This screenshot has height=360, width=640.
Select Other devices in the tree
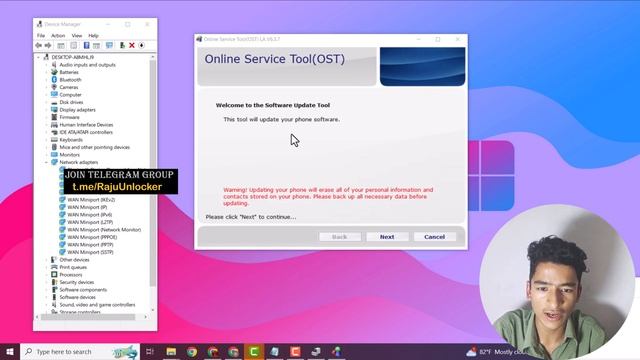tap(74, 260)
